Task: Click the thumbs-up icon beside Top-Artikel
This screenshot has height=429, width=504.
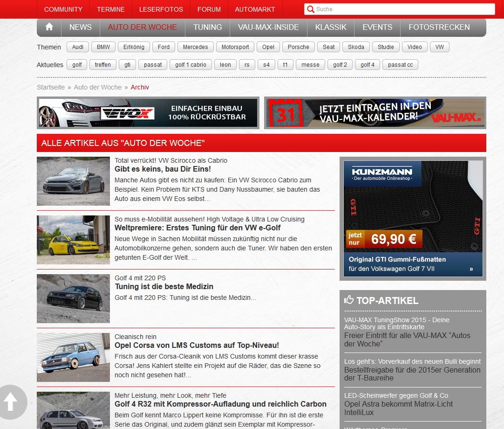Action: [x=349, y=300]
